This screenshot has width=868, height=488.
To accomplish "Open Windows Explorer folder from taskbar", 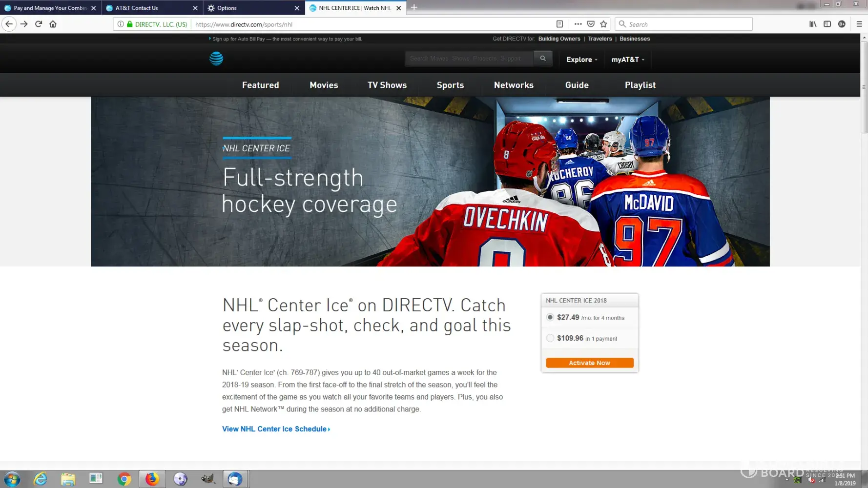I will pyautogui.click(x=68, y=479).
